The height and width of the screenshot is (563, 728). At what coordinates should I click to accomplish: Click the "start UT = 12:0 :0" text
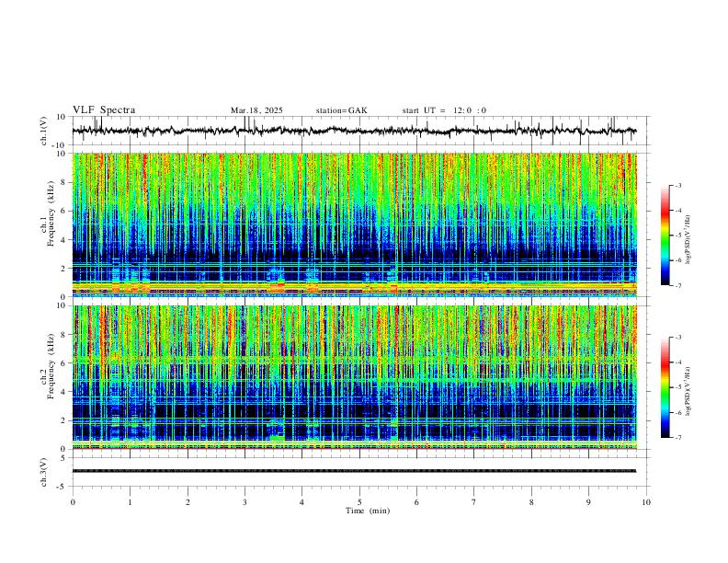444,110
